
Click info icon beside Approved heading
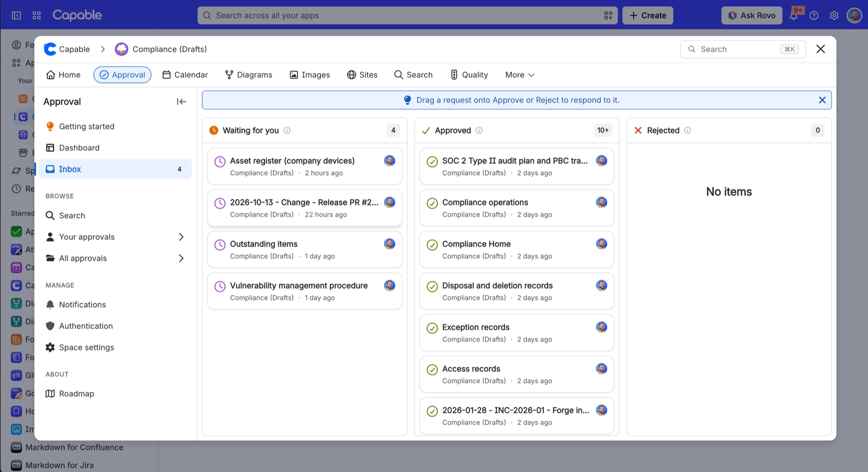(x=479, y=130)
